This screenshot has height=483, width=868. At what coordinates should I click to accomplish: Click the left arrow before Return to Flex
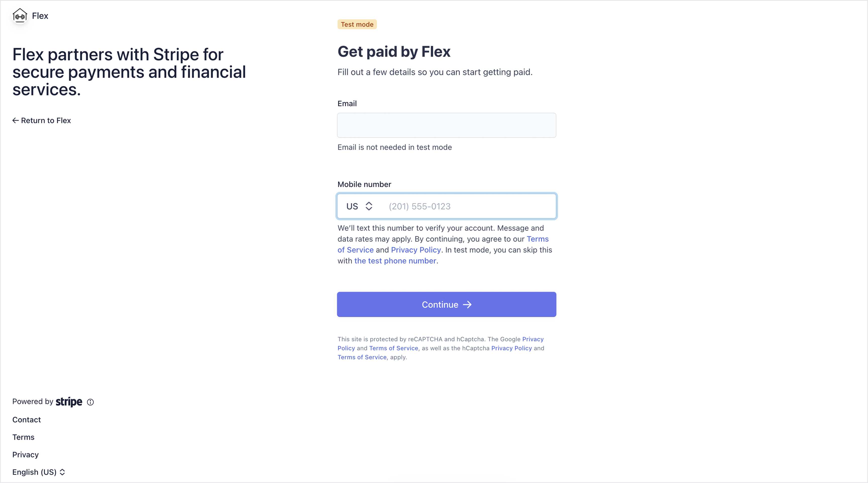tap(16, 121)
